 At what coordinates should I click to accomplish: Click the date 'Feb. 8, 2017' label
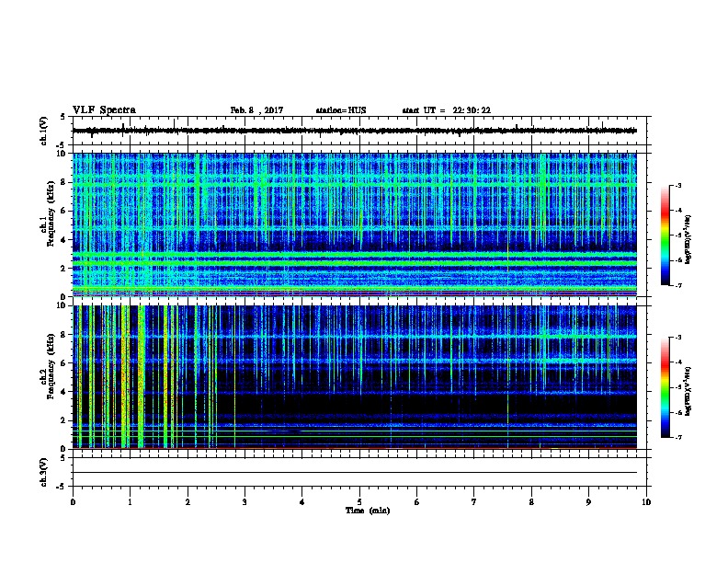(256, 110)
